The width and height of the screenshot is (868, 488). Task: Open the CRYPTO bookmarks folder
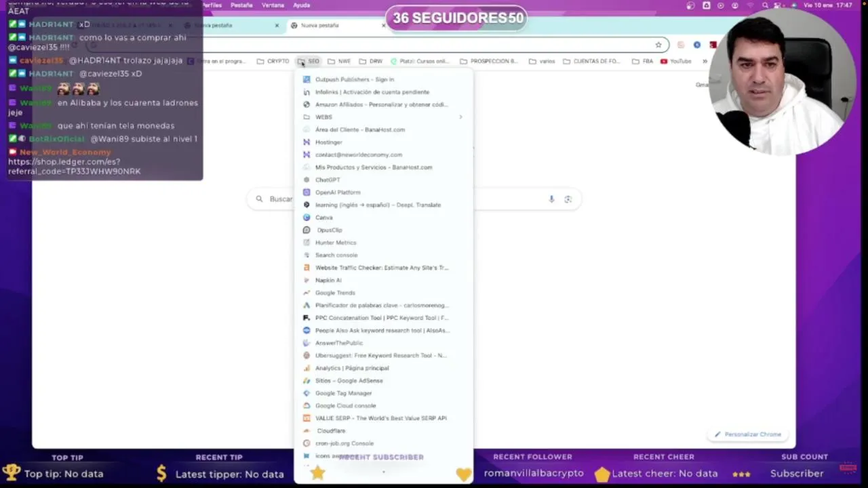(273, 61)
